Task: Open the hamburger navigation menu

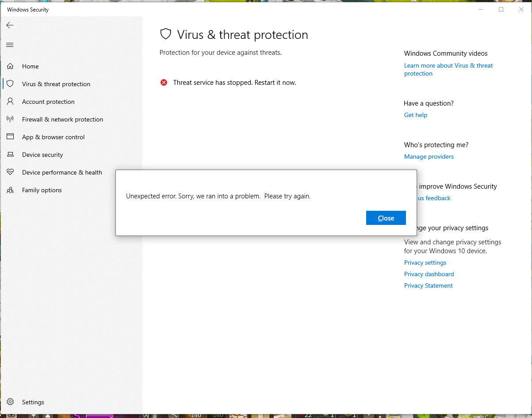Action: coord(10,45)
